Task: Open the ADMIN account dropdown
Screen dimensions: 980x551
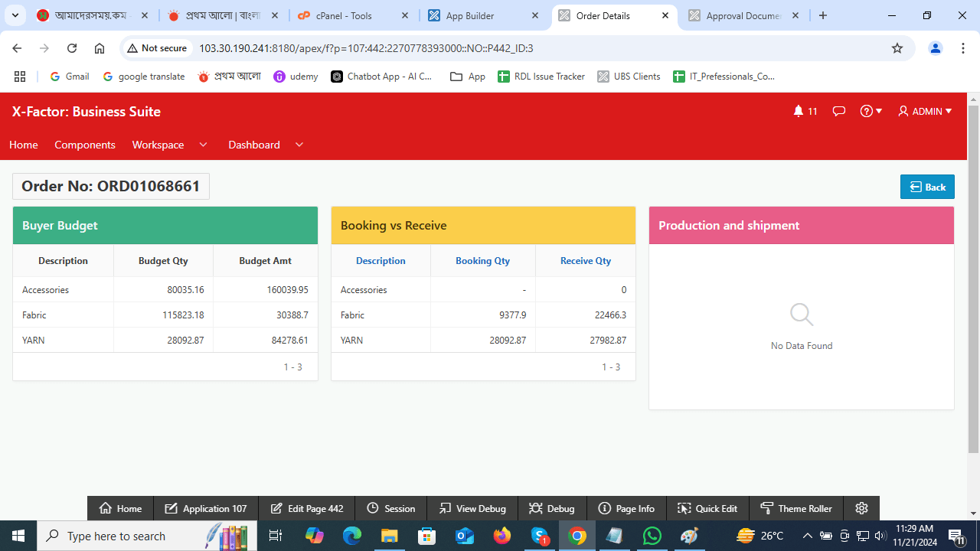Action: tap(925, 111)
